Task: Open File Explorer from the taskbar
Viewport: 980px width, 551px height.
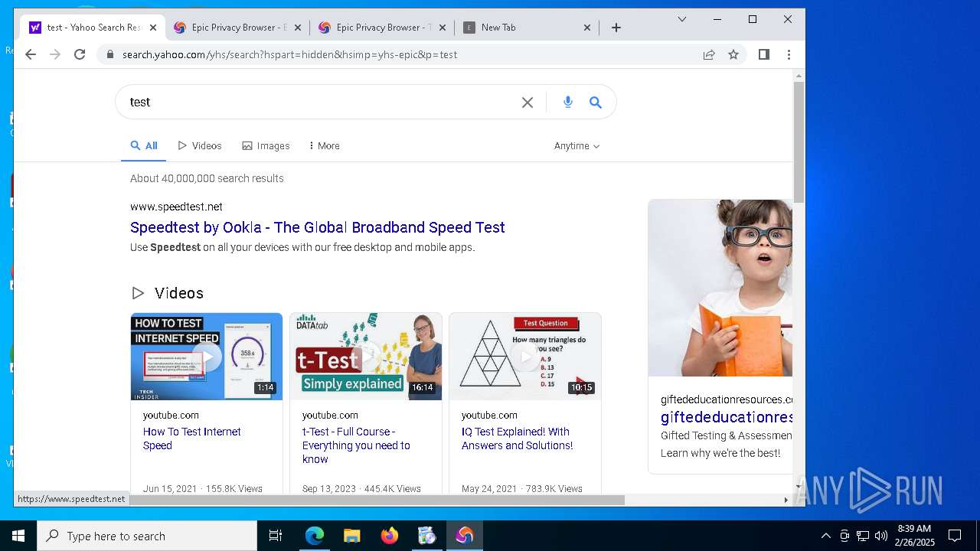Action: click(352, 536)
